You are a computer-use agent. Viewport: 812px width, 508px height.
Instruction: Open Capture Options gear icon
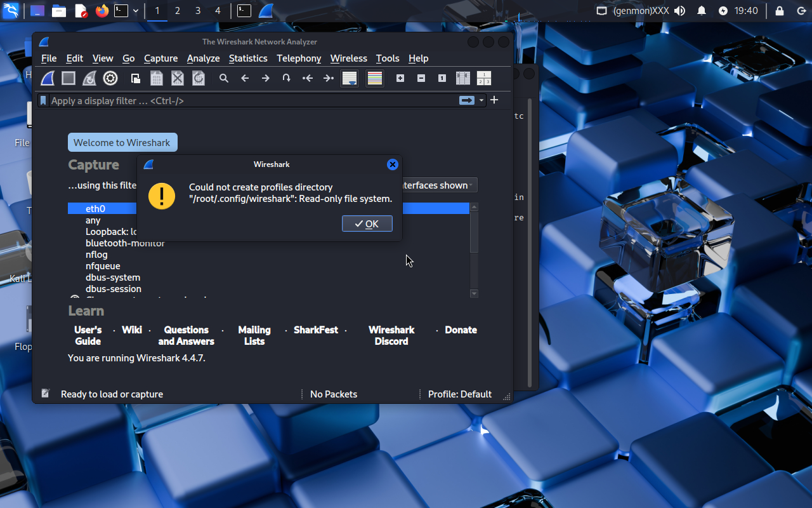[110, 78]
